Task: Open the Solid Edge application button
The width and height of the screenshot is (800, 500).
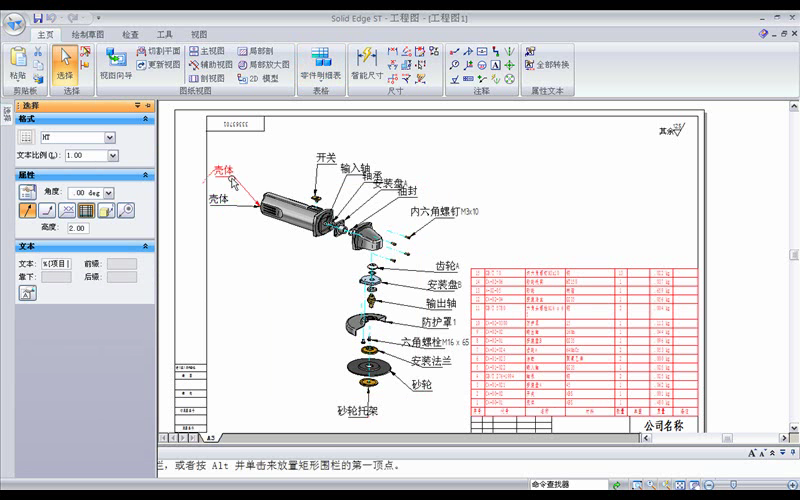Action: (x=14, y=24)
